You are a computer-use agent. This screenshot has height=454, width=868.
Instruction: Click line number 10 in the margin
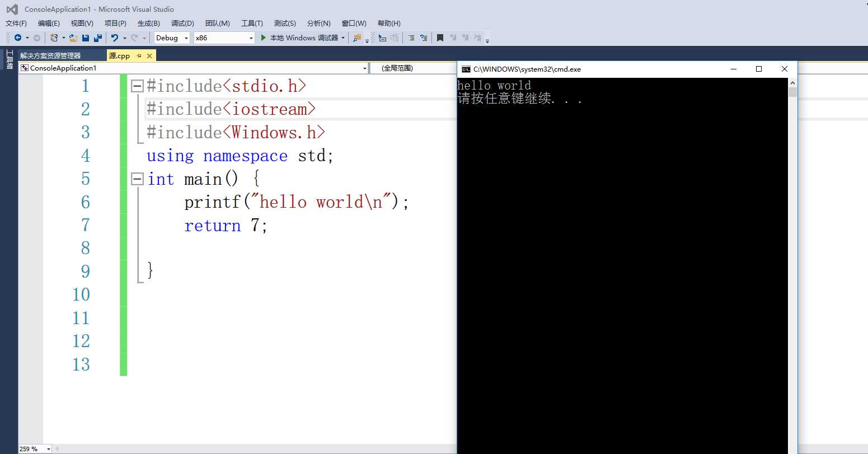coord(81,294)
